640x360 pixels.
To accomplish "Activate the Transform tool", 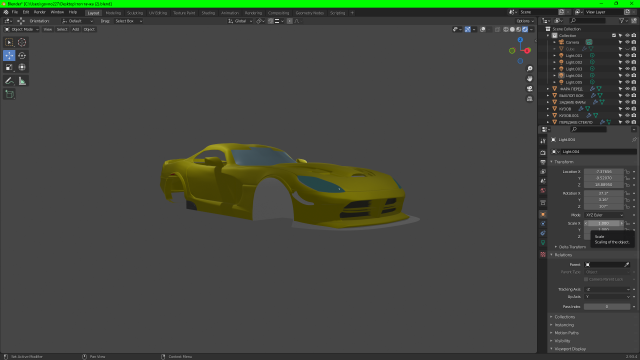I will pos(22,67).
